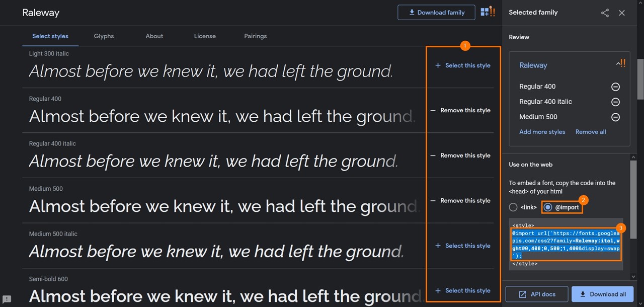
Task: Remove Medium 500 using the minus icon
Action: click(615, 117)
